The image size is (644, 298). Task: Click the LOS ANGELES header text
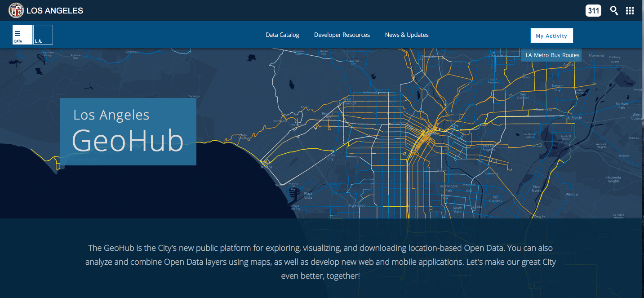(x=55, y=11)
